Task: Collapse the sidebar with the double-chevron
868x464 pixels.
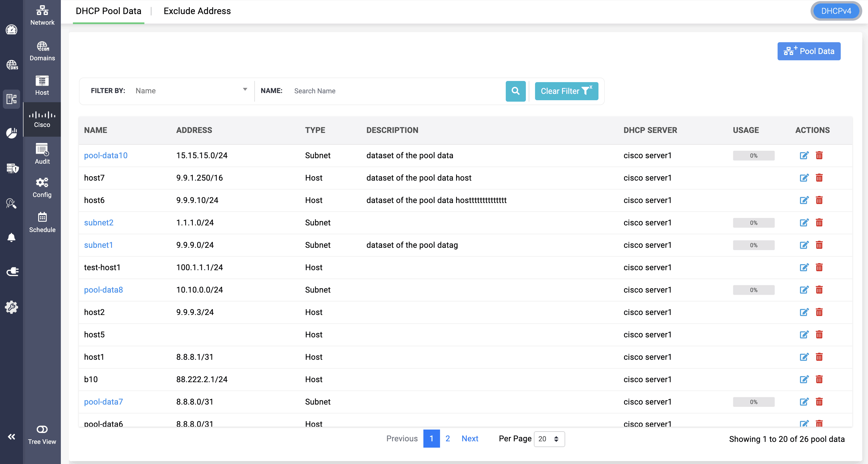Action: (11, 436)
